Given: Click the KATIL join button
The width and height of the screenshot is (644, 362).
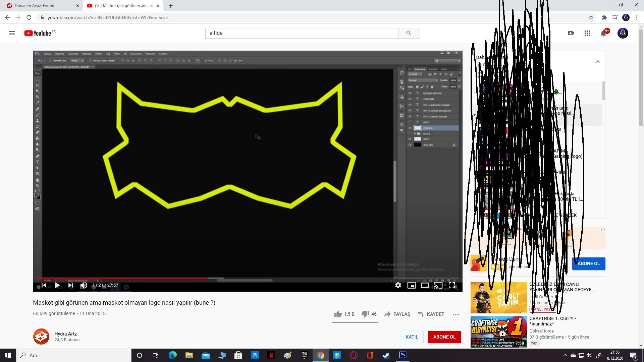Looking at the screenshot, I should 412,337.
